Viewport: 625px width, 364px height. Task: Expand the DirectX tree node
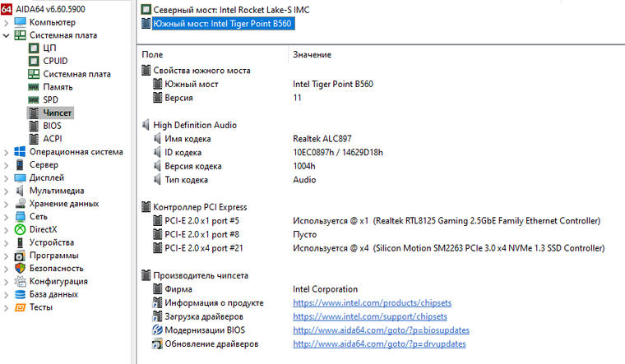click(6, 230)
